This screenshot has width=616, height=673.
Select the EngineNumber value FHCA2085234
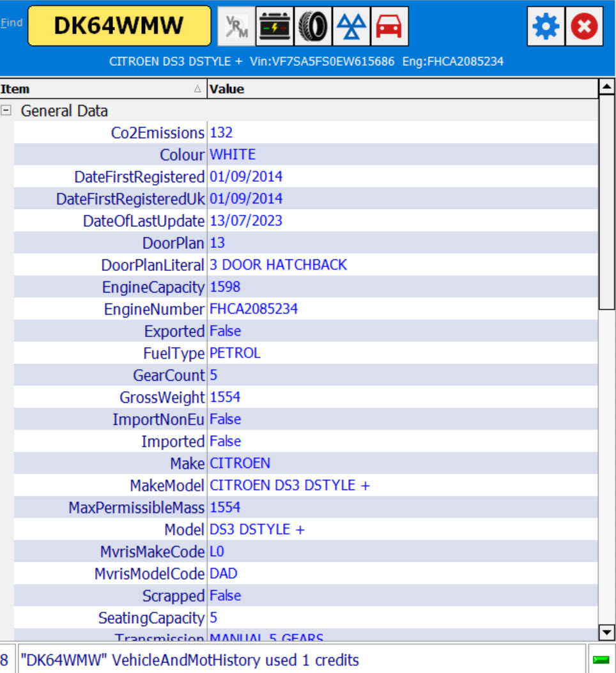pyautogui.click(x=254, y=309)
